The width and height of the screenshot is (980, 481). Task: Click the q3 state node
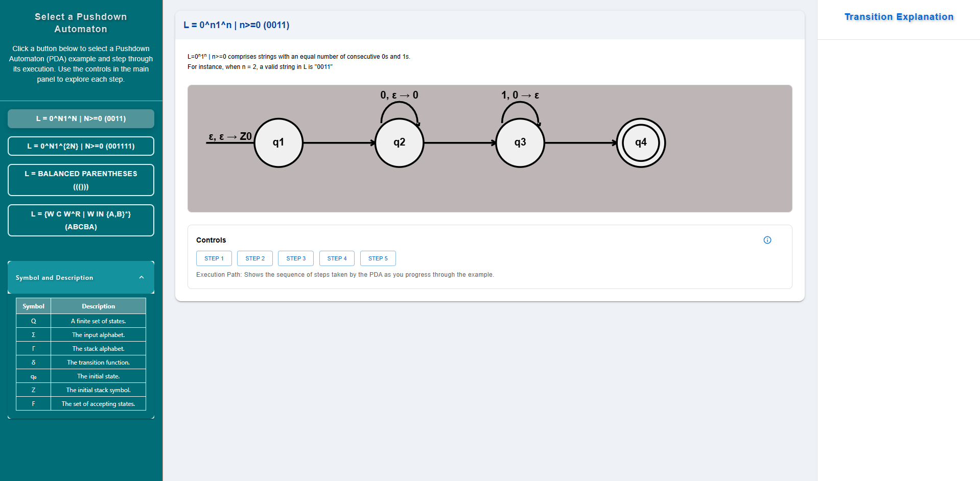[520, 142]
